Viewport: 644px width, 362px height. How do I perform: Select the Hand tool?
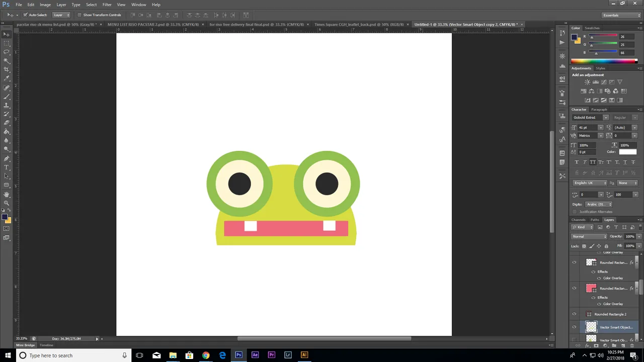point(7,194)
